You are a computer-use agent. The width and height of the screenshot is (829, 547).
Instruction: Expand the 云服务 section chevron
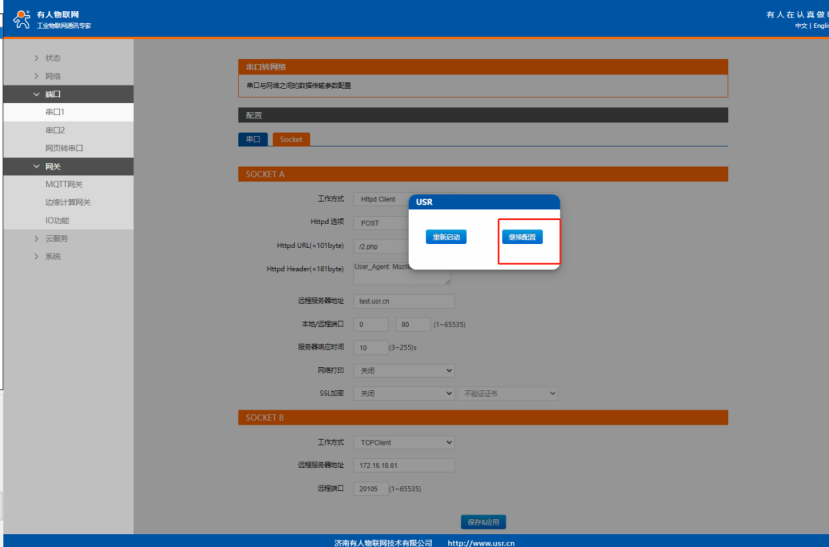tap(37, 239)
